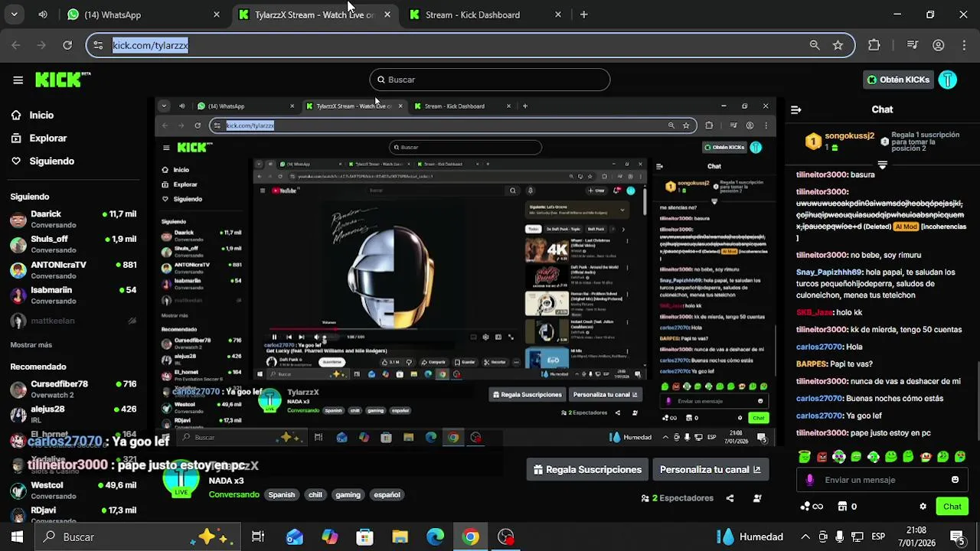980x551 pixels.
Task: Click the Enviar un mensaje field
Action: click(x=882, y=480)
